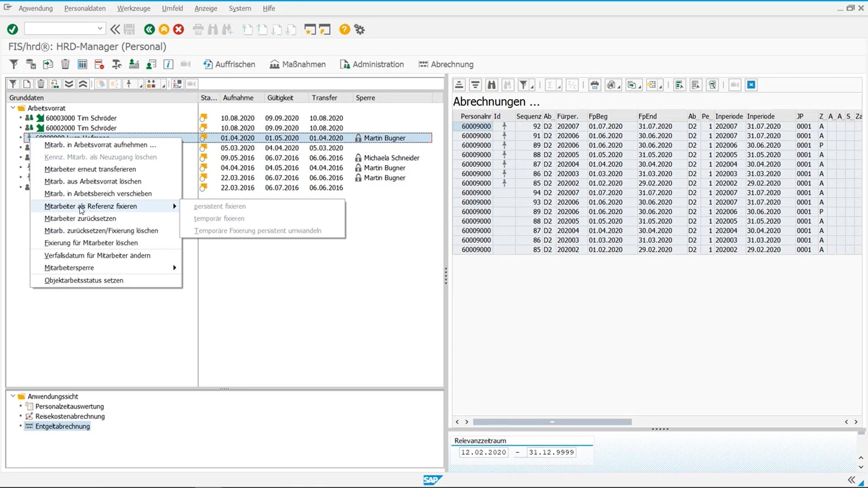Click the blank page icon in the tree toolbar
The width and height of the screenshot is (868, 488).
pyautogui.click(x=27, y=84)
